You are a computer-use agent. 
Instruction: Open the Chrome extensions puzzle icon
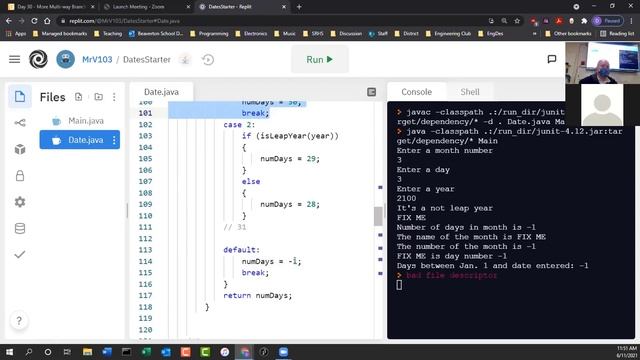coord(584,21)
